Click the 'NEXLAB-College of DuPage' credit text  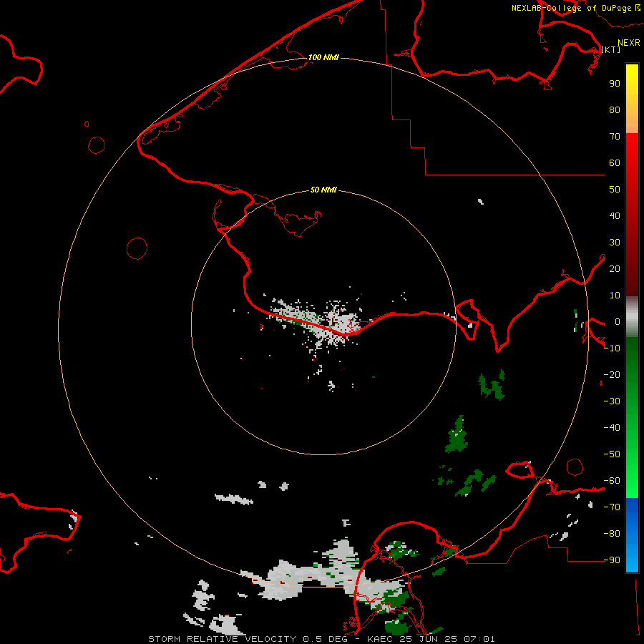[571, 8]
